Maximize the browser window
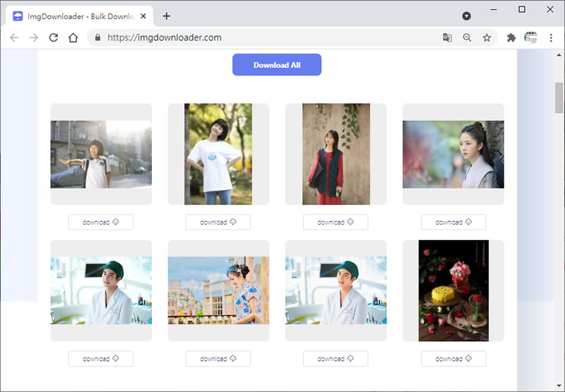This screenshot has width=565, height=392. (522, 9)
